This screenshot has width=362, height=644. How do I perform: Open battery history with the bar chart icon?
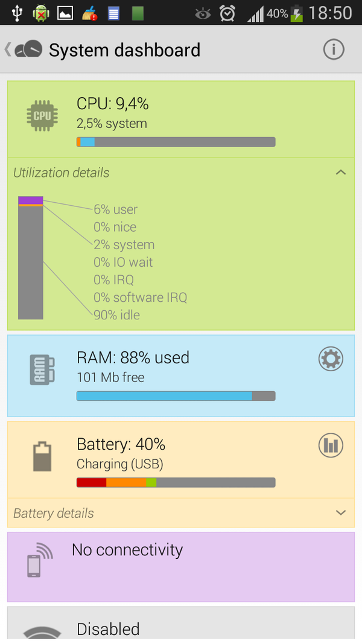click(x=331, y=445)
